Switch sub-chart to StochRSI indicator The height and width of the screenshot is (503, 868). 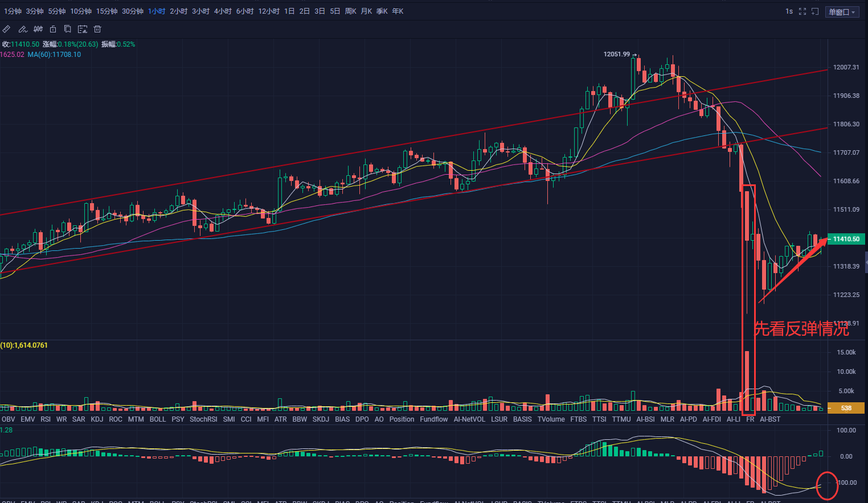click(x=203, y=419)
